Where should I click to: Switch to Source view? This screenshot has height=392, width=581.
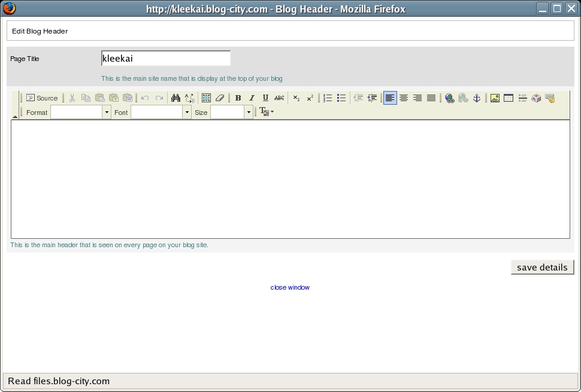point(42,98)
